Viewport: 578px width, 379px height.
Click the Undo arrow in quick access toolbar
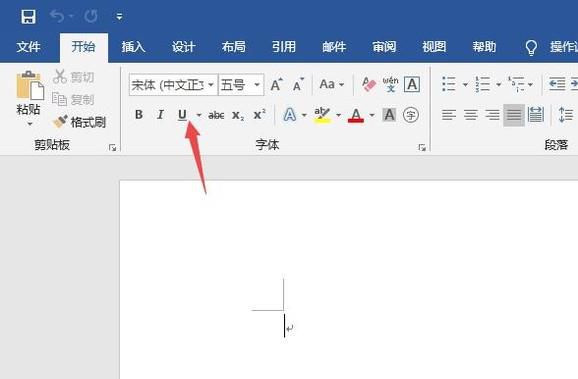click(58, 16)
